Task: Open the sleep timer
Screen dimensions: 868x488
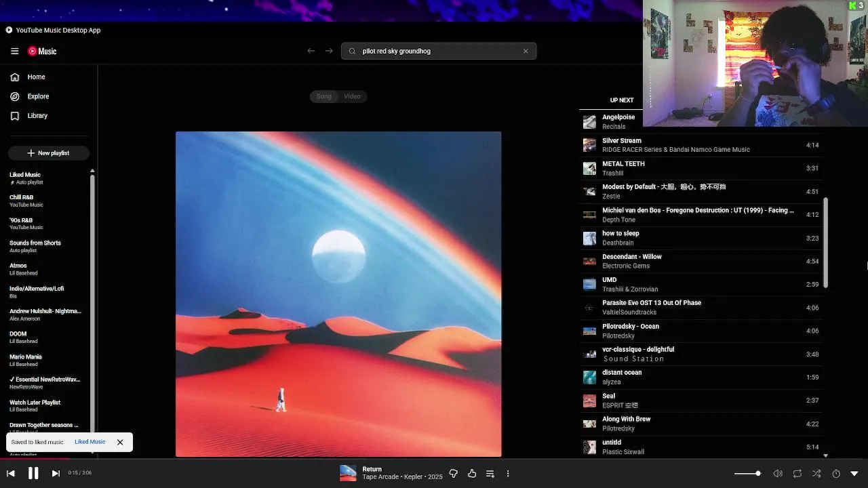Action: click(x=836, y=473)
